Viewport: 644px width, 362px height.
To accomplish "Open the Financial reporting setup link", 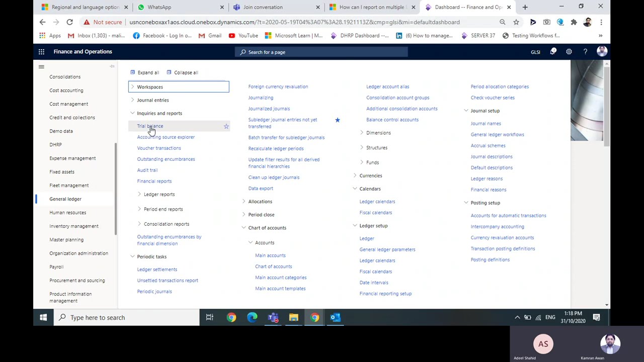I will click(385, 294).
